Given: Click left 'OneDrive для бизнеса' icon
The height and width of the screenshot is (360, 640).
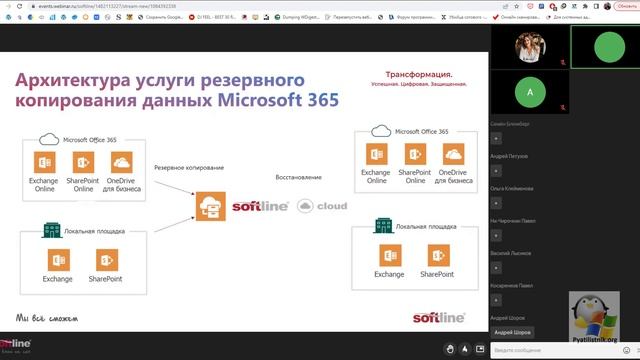Looking at the screenshot, I should (x=122, y=162).
